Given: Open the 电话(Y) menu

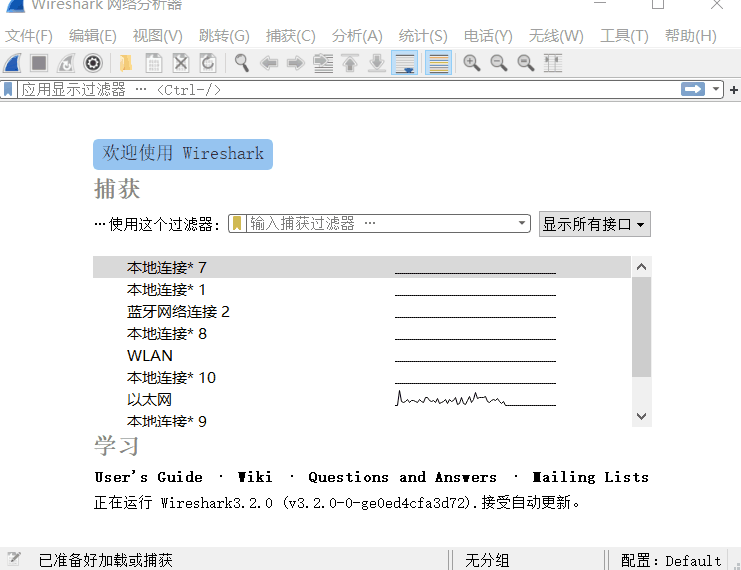Looking at the screenshot, I should pos(488,36).
